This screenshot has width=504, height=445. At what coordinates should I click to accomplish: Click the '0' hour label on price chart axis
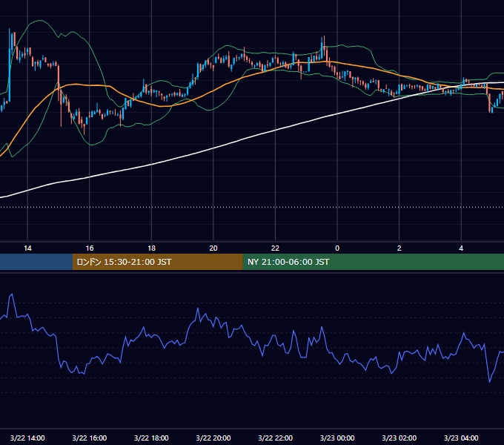337,248
